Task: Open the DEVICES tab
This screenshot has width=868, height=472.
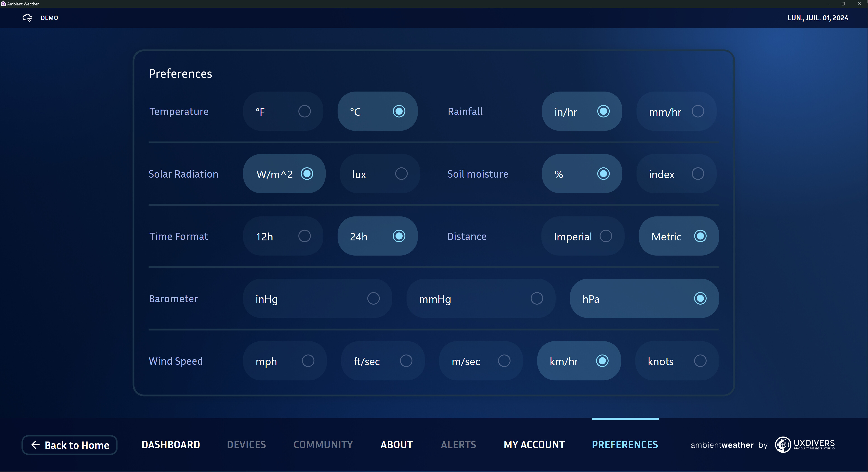Action: pos(246,445)
